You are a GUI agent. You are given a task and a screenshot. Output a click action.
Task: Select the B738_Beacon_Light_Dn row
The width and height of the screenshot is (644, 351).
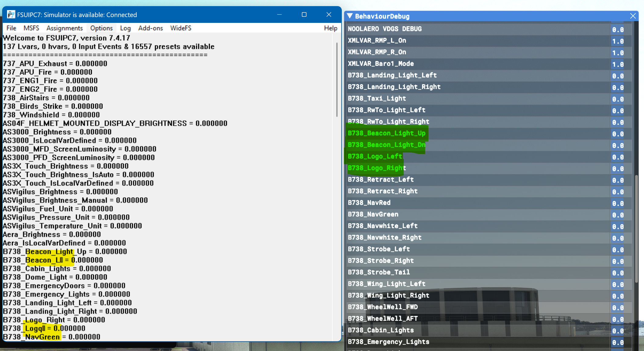coord(489,145)
